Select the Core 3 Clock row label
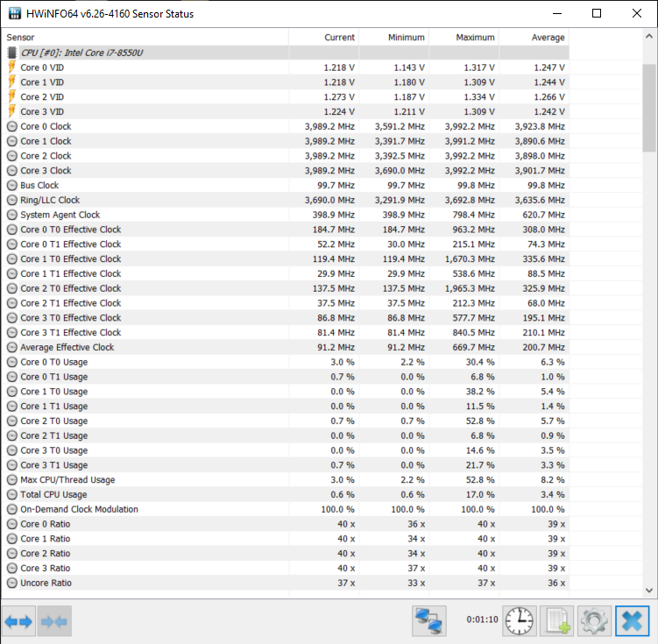Image resolution: width=658 pixels, height=644 pixels. coord(46,170)
